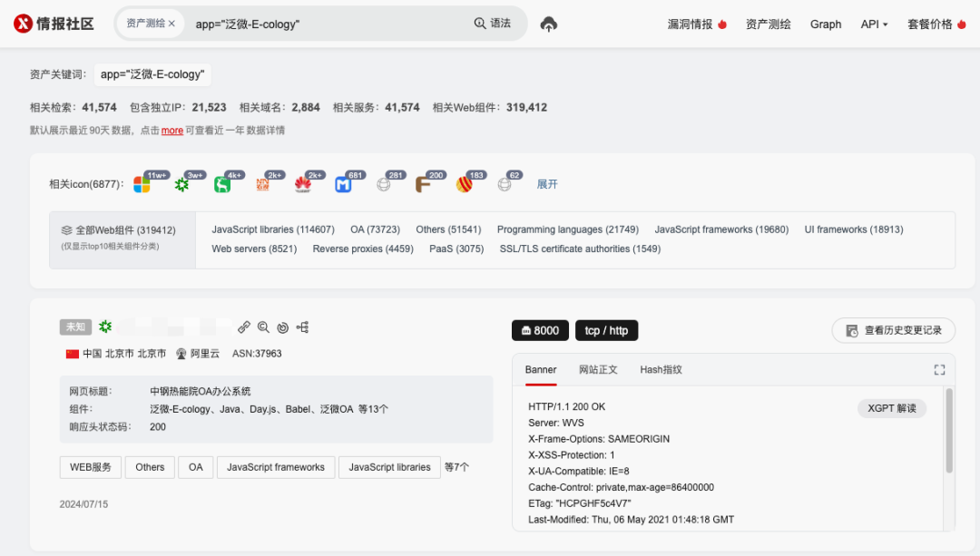The width and height of the screenshot is (980, 556).
Task: Click the green gear favicon on result
Action: click(105, 327)
